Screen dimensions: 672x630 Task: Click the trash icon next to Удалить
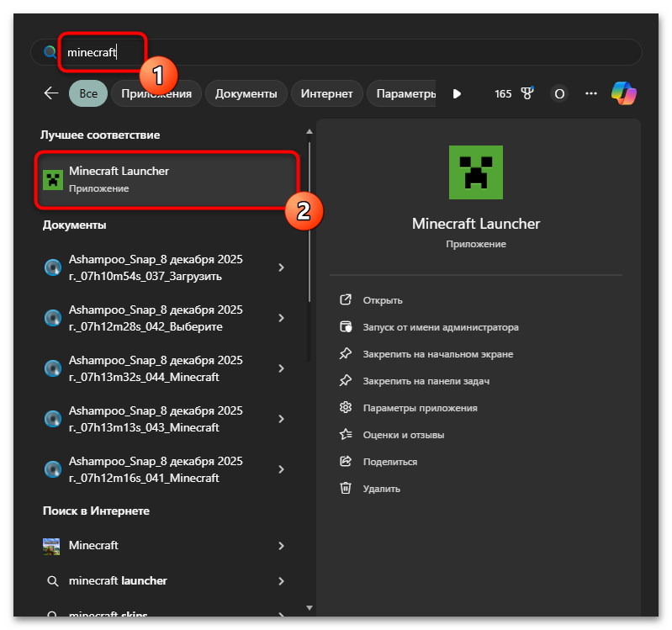(x=345, y=489)
